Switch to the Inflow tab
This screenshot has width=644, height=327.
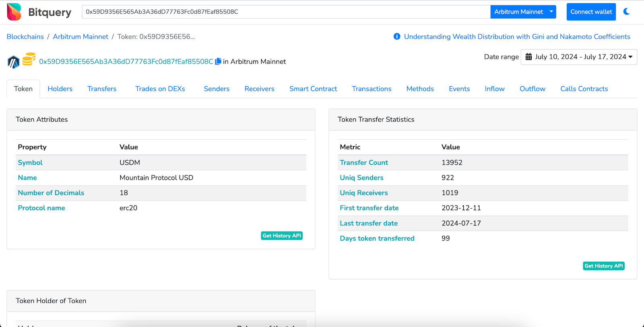point(494,89)
